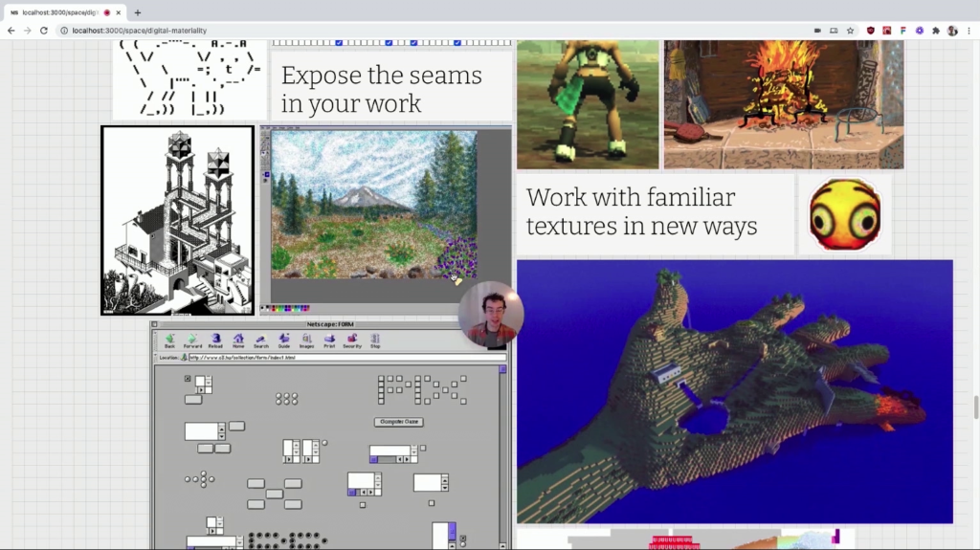Click the browser forward arrow
This screenshot has width=980, height=550.
[28, 31]
